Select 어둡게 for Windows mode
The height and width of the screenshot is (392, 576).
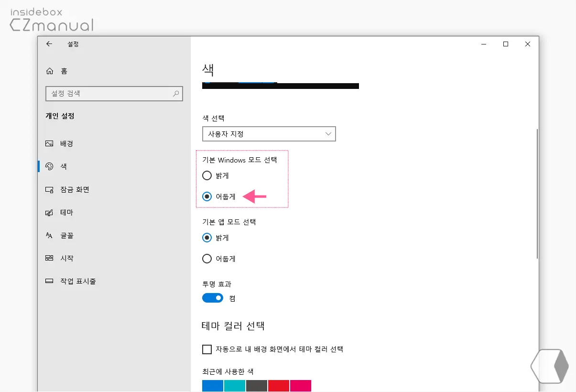pyautogui.click(x=207, y=196)
